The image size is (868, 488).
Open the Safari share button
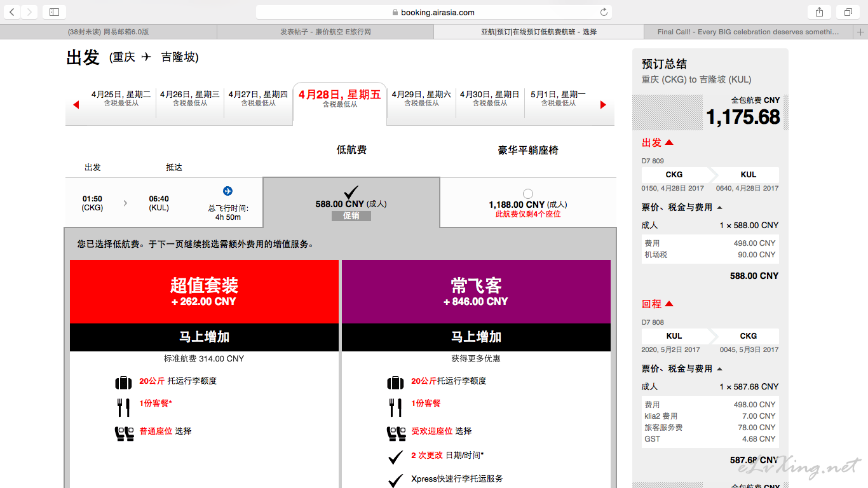click(819, 12)
